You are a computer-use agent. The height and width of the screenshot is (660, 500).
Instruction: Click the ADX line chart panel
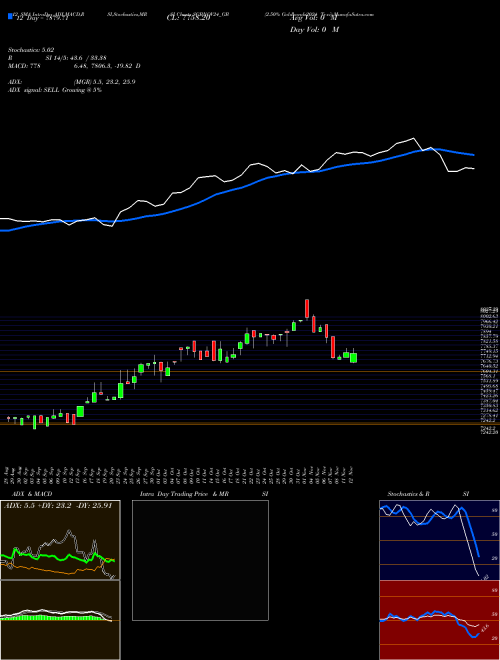60,540
